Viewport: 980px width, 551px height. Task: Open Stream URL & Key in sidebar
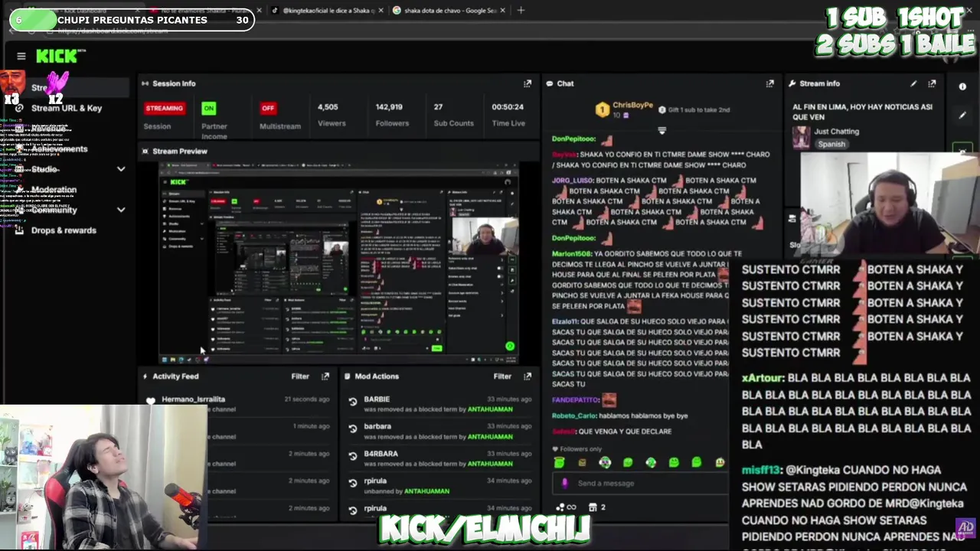[67, 108]
